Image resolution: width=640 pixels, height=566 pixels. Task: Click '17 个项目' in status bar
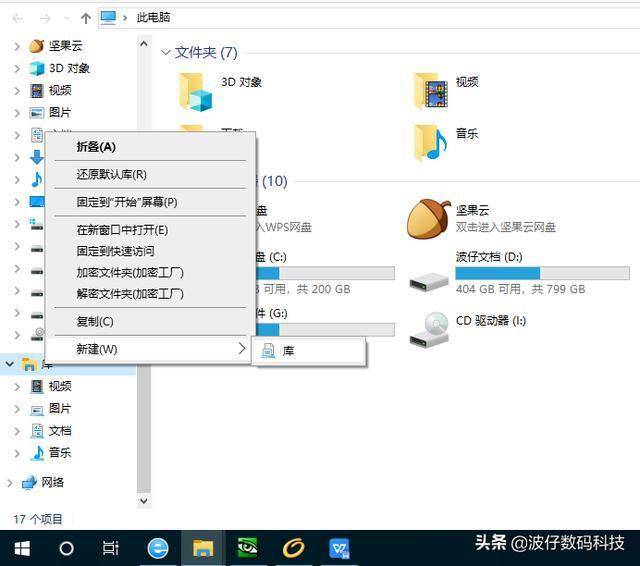click(38, 519)
